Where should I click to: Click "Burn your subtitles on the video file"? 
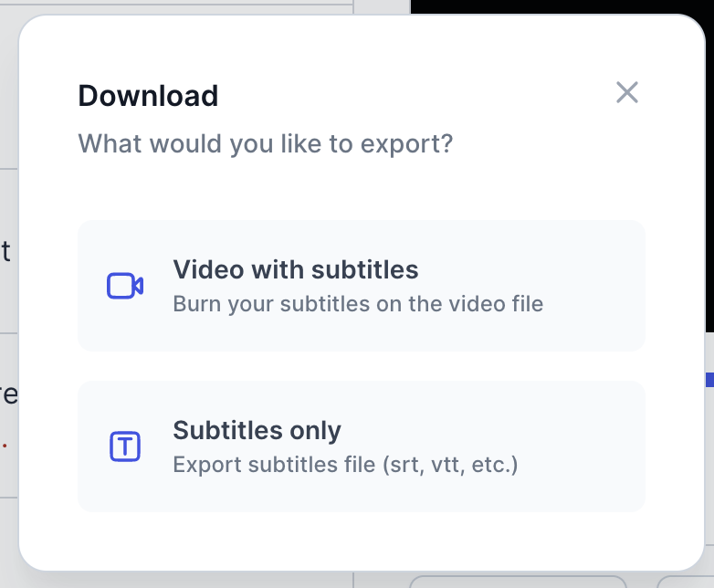(358, 304)
